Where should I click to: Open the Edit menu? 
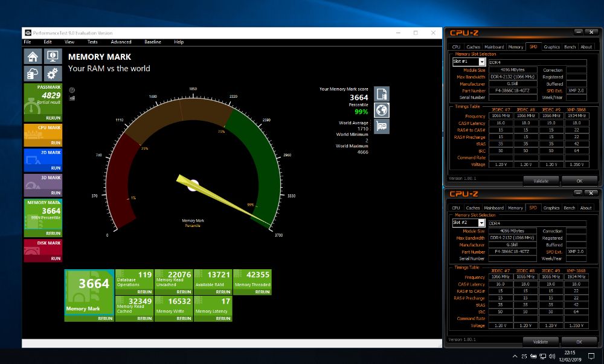pos(47,42)
